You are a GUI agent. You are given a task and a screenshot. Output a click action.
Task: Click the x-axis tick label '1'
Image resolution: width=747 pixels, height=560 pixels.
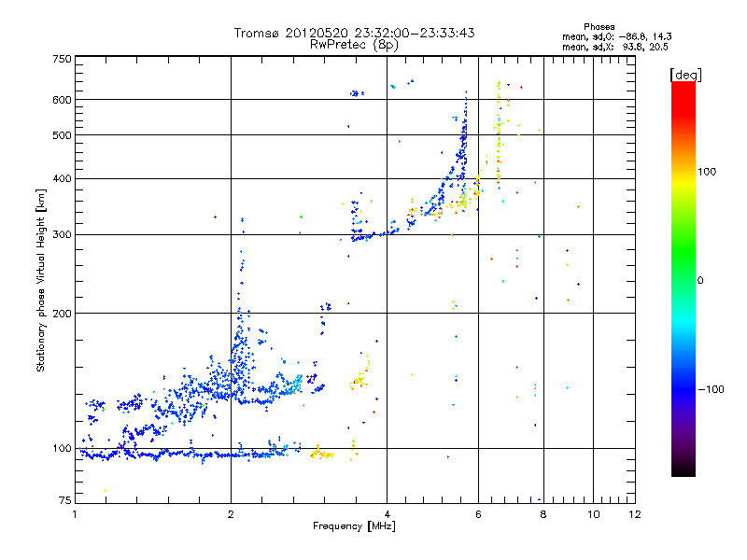75,514
